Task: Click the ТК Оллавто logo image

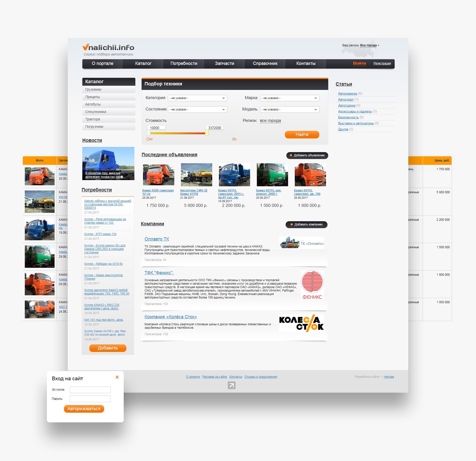Action: click(301, 243)
